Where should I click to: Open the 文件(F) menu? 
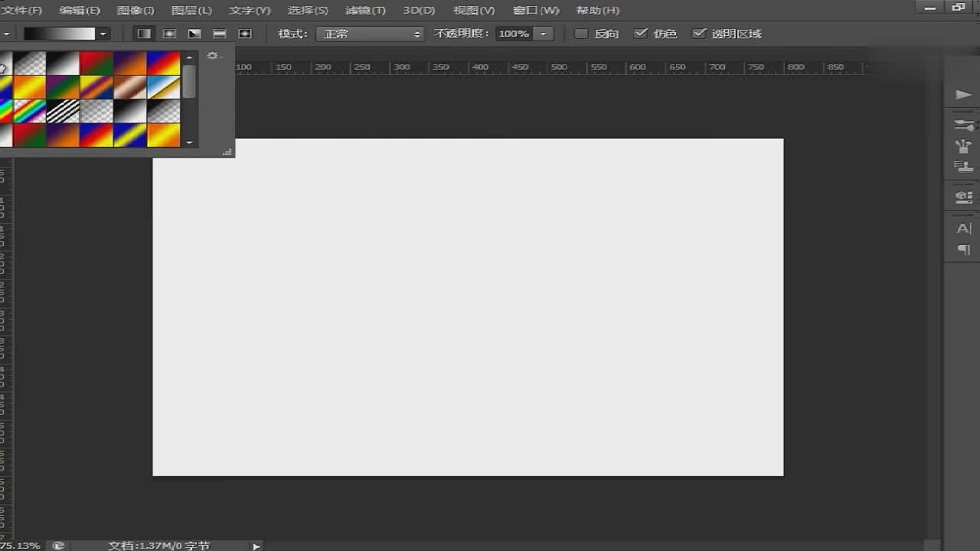22,11
